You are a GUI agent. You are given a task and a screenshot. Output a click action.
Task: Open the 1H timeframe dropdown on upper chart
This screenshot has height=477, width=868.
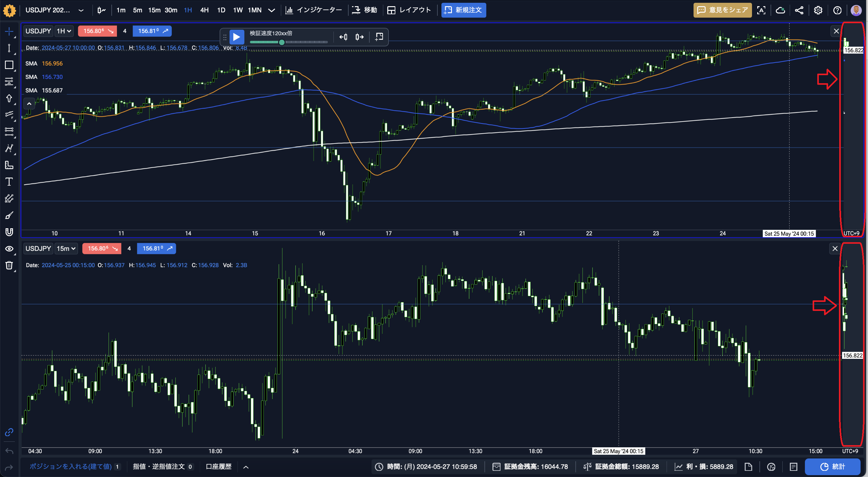click(x=64, y=31)
